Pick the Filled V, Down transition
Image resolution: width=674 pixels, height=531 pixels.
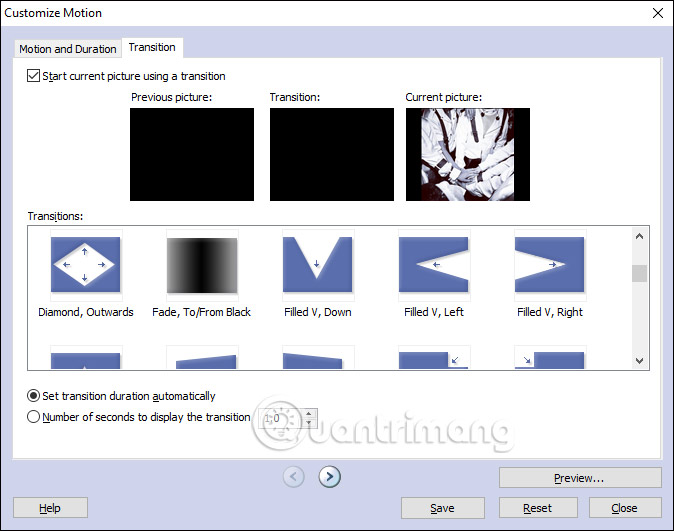318,264
